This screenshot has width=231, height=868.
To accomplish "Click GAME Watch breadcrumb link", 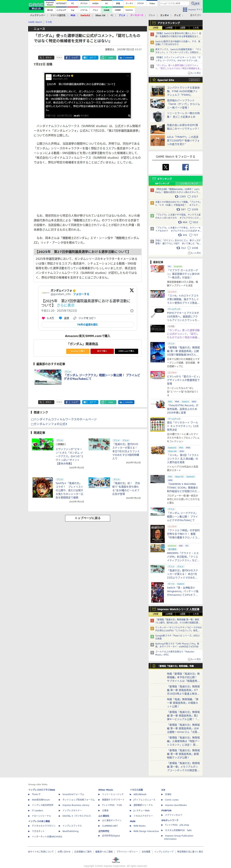I will coord(35,22).
